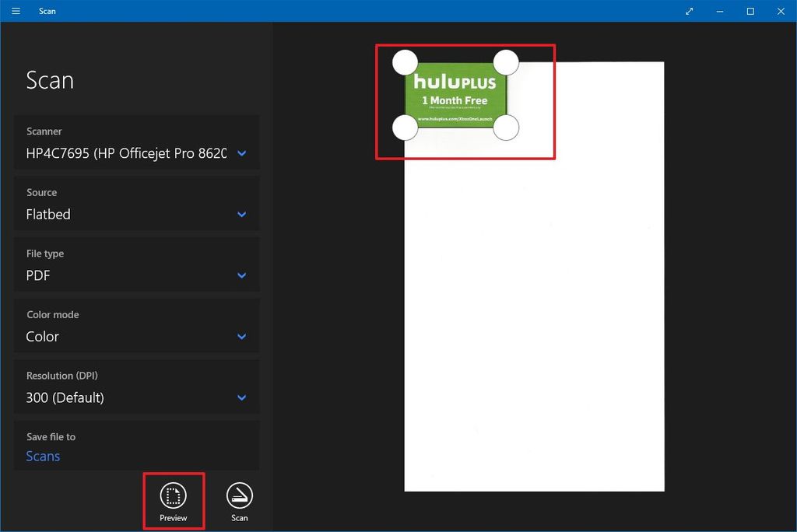Open the navigation hamburger menu
This screenshot has width=797, height=532.
point(16,11)
